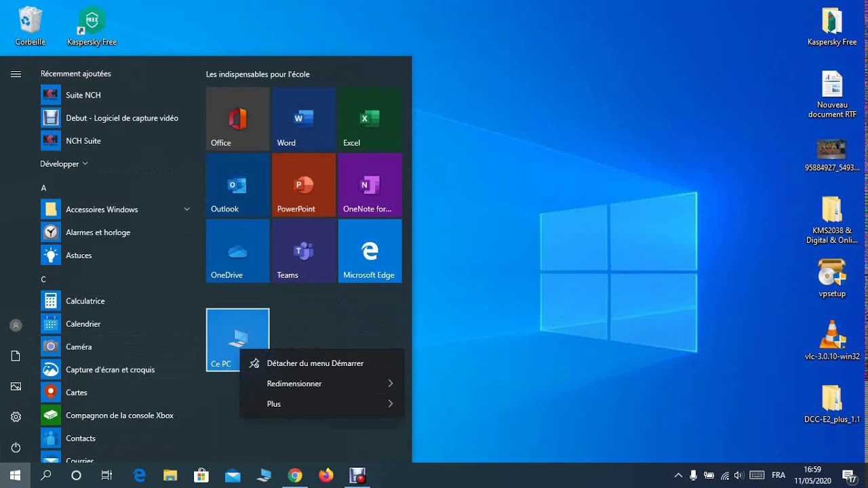Open Alarmes et horloge app
This screenshot has height=488, width=868.
click(x=115, y=232)
